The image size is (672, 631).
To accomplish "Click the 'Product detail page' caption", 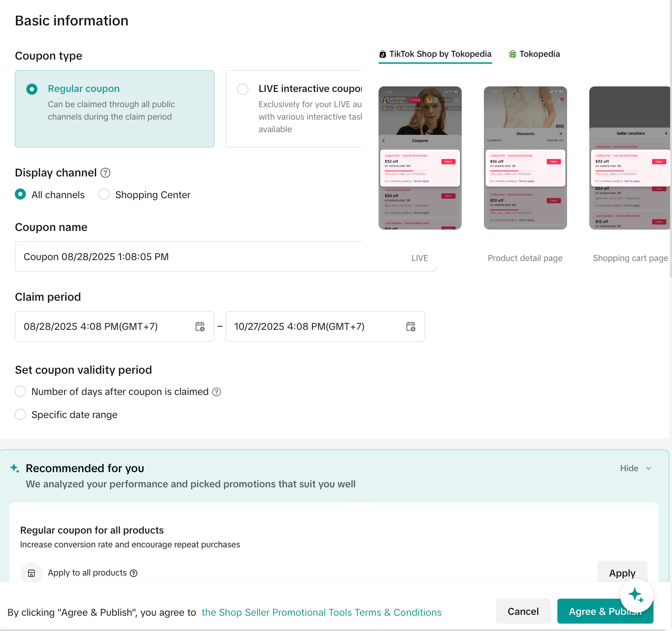I will point(525,258).
